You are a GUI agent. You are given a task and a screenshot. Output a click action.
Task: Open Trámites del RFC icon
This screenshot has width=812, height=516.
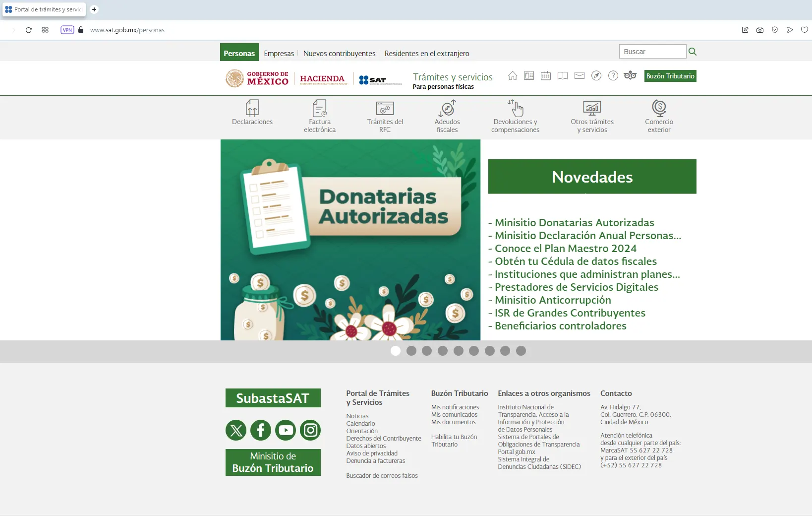[385, 109]
